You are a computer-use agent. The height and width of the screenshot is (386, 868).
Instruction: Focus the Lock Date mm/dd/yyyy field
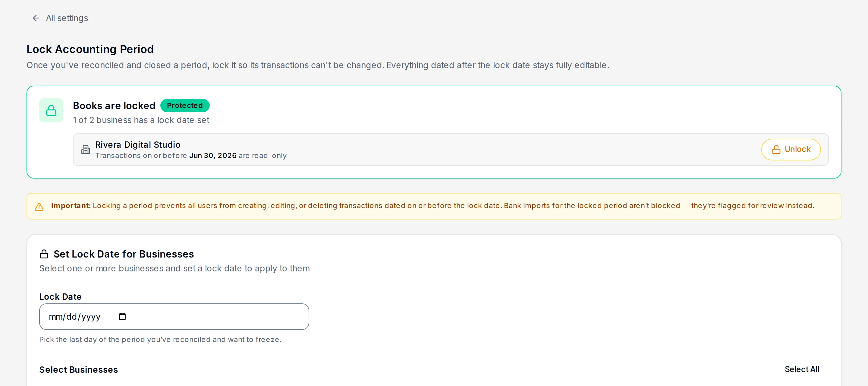click(174, 317)
